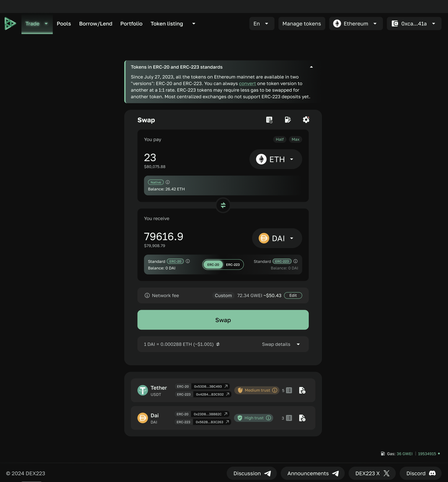448x482 pixels.
Task: Open the Portfolio page
Action: [x=131, y=24]
